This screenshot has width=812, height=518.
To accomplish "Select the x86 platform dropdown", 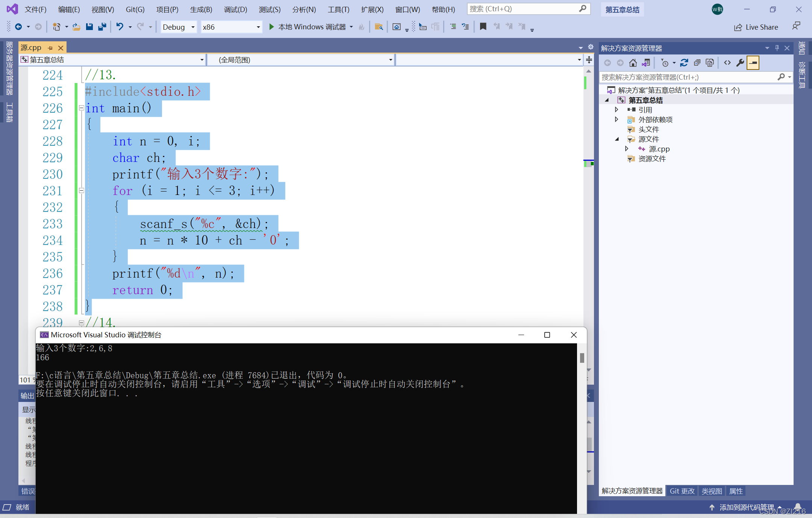I will coord(231,28).
